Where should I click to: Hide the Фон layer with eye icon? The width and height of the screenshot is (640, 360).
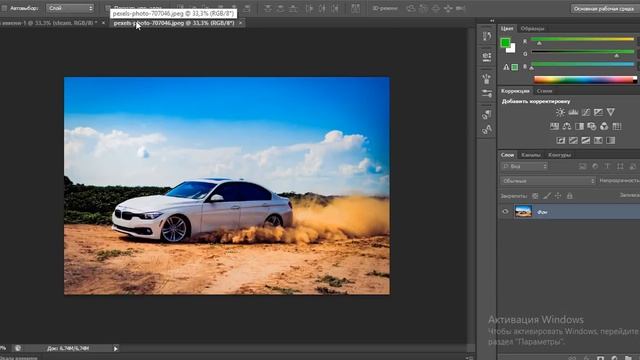click(x=505, y=211)
